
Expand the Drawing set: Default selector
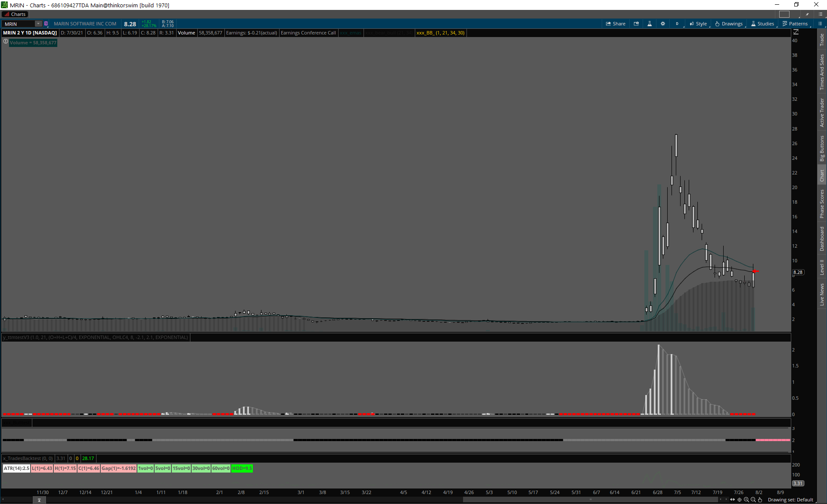pos(790,500)
